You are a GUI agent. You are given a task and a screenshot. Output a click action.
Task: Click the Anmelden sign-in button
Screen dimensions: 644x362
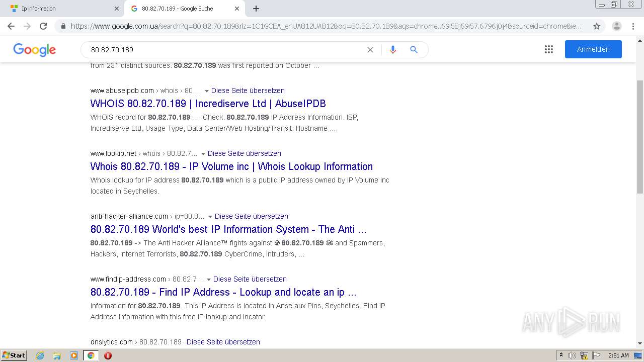coord(593,49)
